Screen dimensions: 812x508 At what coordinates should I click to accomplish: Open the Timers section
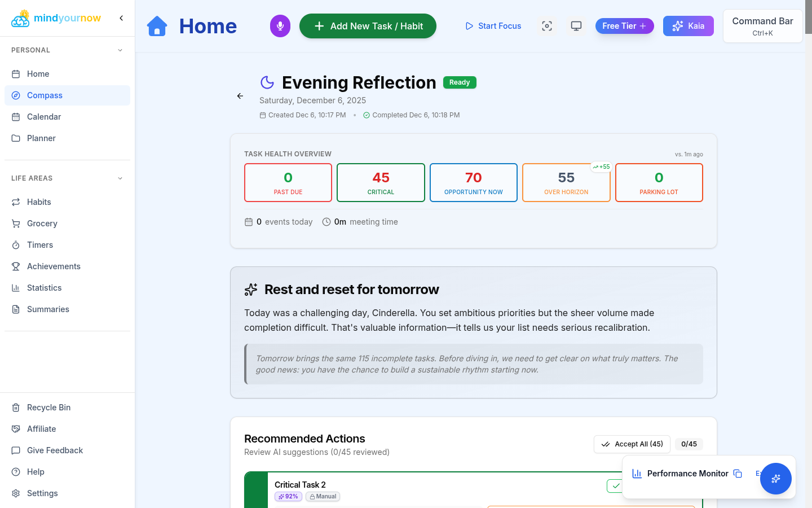pos(39,244)
